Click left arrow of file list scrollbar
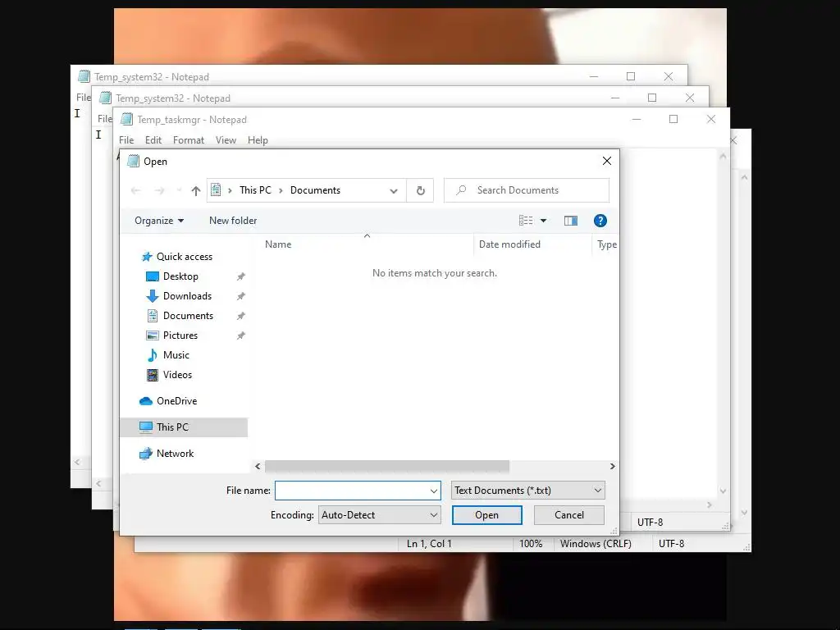The height and width of the screenshot is (630, 840). 258,467
